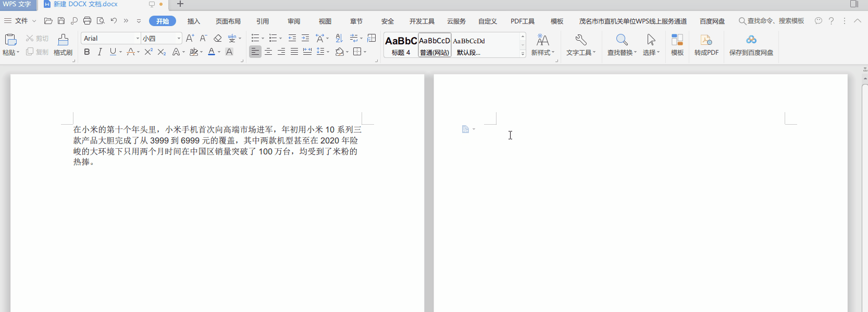Toggle Underline formatting

click(x=113, y=52)
